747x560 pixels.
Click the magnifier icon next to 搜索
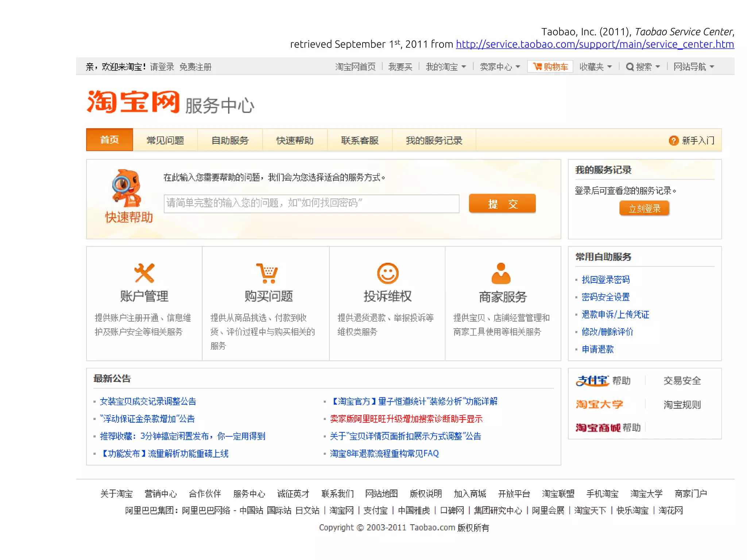[630, 67]
